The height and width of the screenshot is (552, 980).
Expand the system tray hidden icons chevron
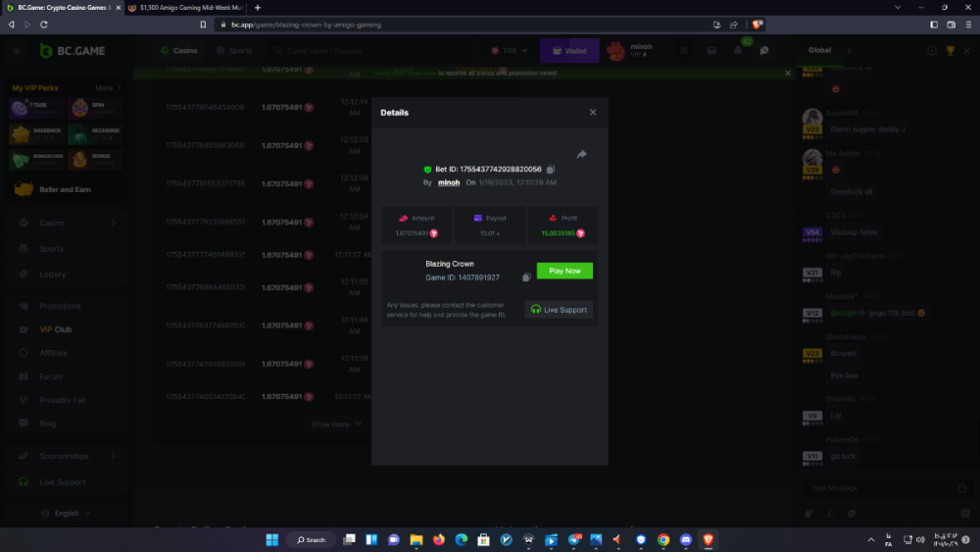(x=871, y=539)
